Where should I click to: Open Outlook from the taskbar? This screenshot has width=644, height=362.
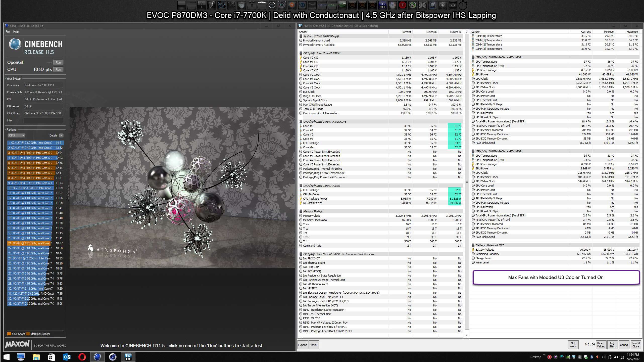[x=67, y=357]
